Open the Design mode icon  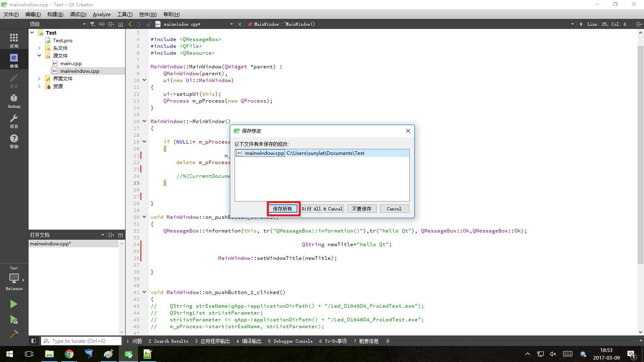pyautogui.click(x=14, y=80)
